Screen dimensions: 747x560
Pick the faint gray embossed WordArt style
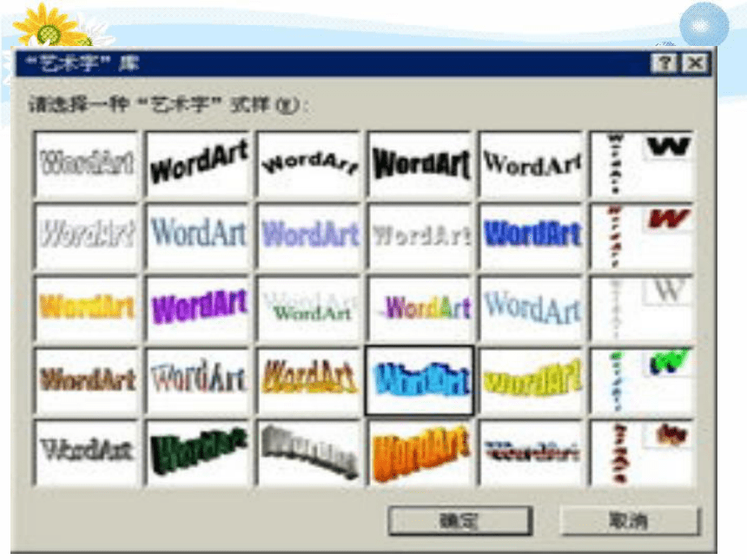(x=420, y=235)
